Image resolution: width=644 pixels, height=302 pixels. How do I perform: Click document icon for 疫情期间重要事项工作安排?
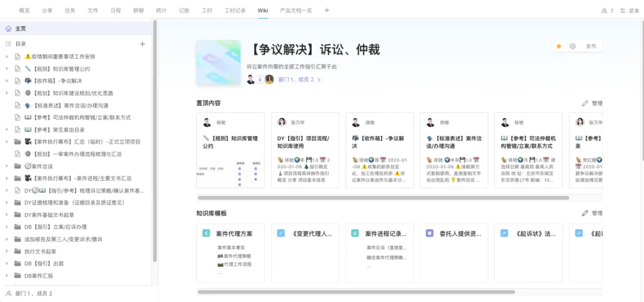17,57
